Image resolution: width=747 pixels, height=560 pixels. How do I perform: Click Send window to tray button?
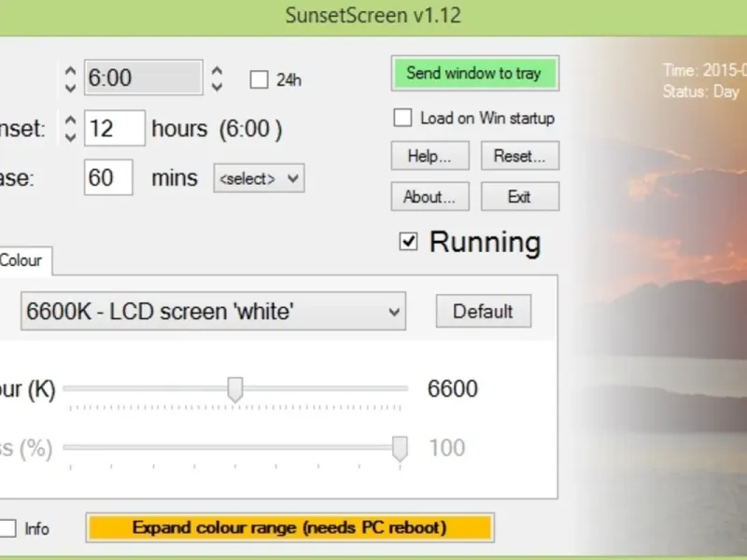coord(475,74)
